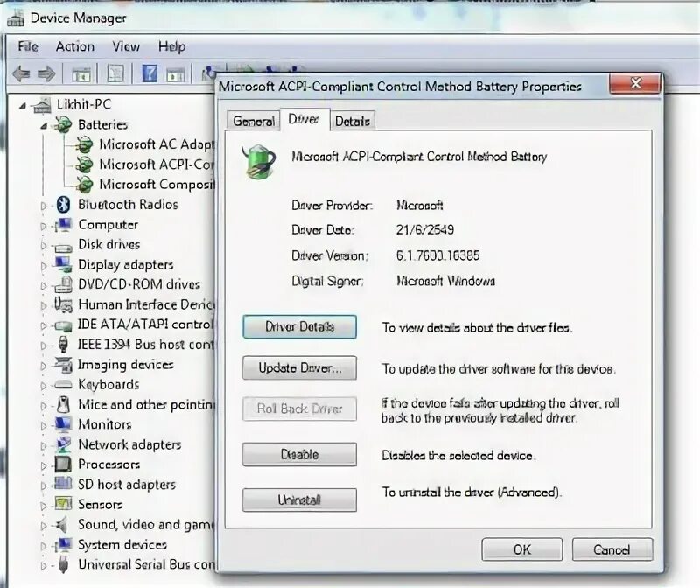Screen dimensions: 700x588
Task: Close the Battery Properties dialog
Action: [635, 83]
